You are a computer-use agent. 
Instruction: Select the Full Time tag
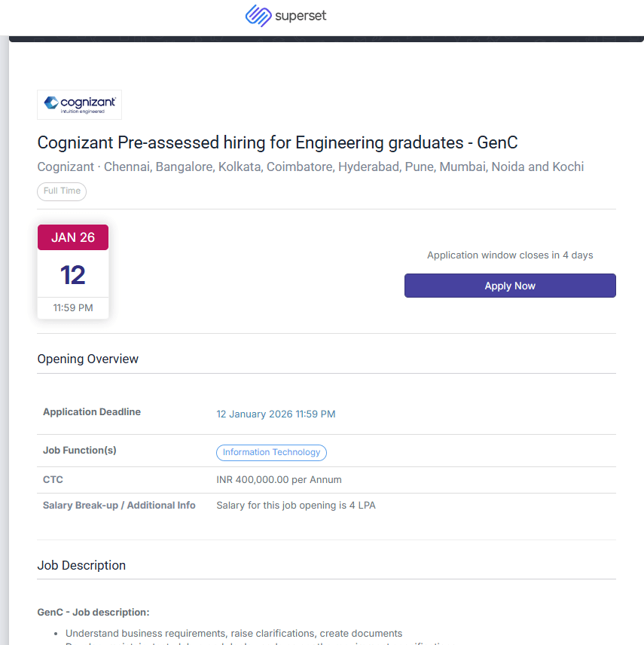click(x=62, y=191)
